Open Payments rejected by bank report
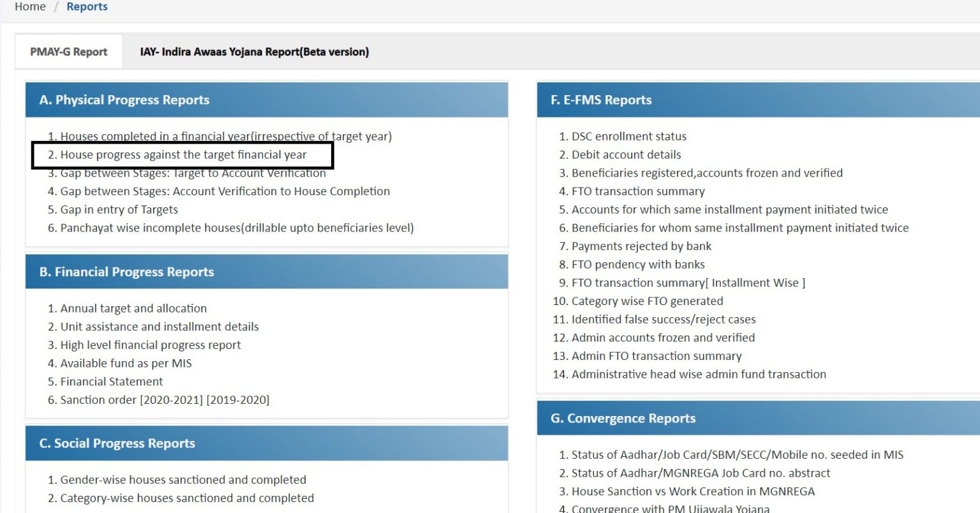The width and height of the screenshot is (980, 513). pos(641,246)
